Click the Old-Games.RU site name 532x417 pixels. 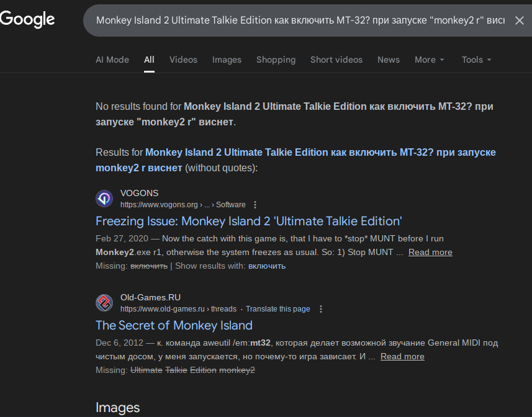click(150, 297)
